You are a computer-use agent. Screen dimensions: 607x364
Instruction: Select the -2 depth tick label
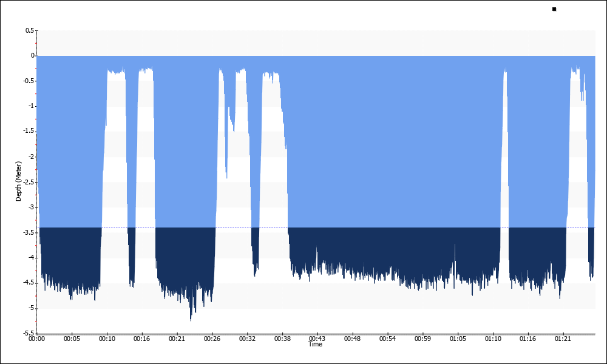click(32, 157)
